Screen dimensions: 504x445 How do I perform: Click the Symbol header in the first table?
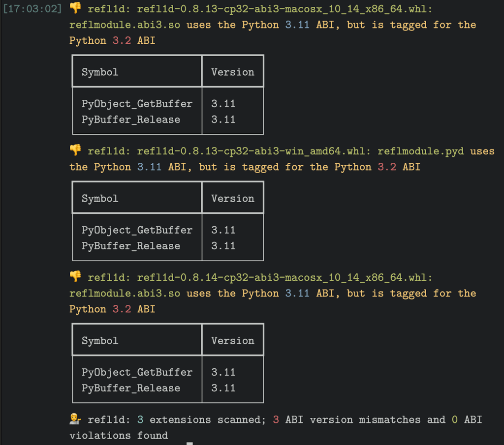click(x=100, y=72)
